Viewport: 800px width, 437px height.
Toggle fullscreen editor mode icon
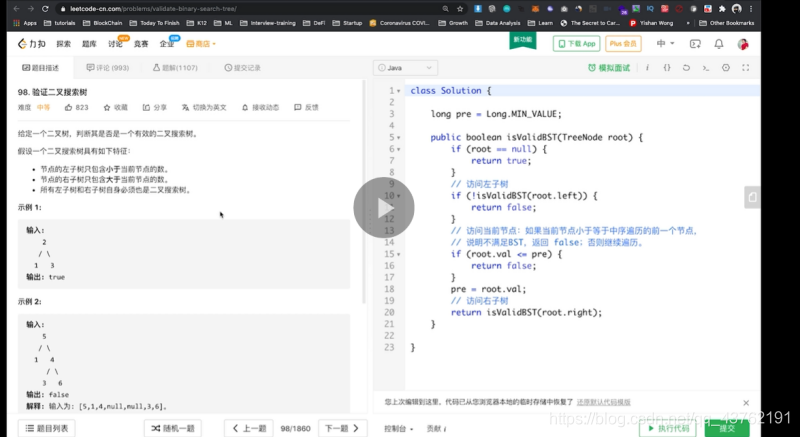coord(745,68)
